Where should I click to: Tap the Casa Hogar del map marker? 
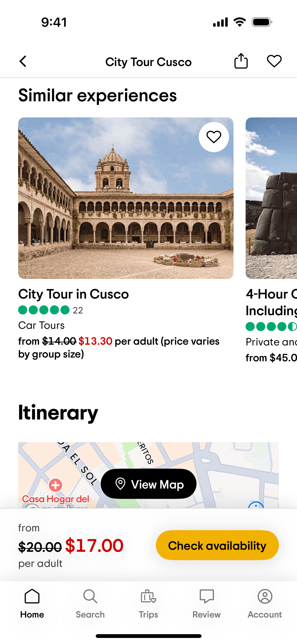[x=55, y=485]
